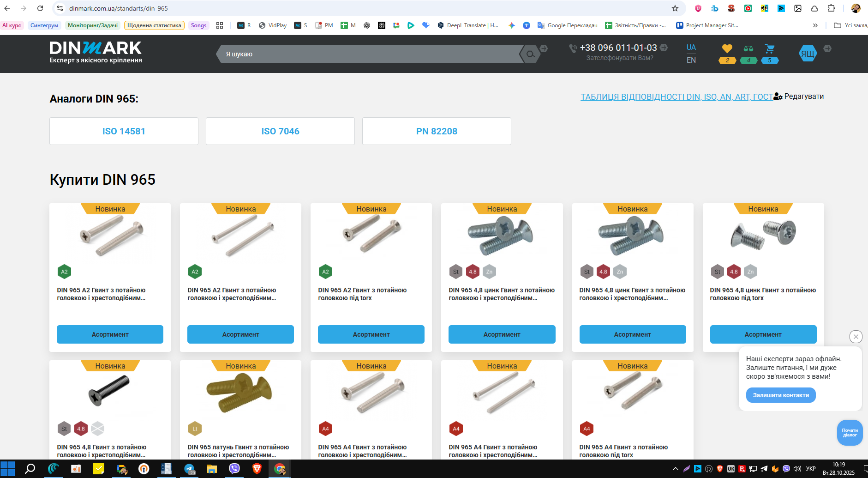Open the Project Manager Sit... bookmark

coord(707,25)
